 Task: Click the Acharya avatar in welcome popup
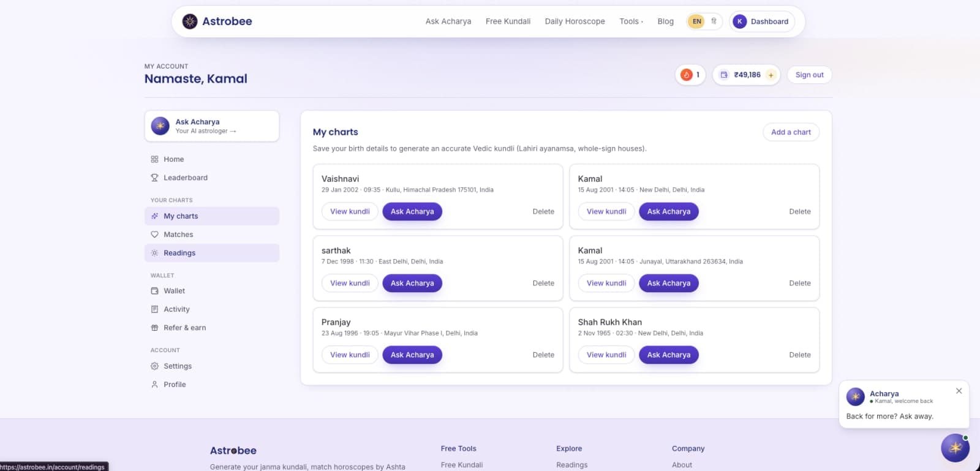(855, 397)
